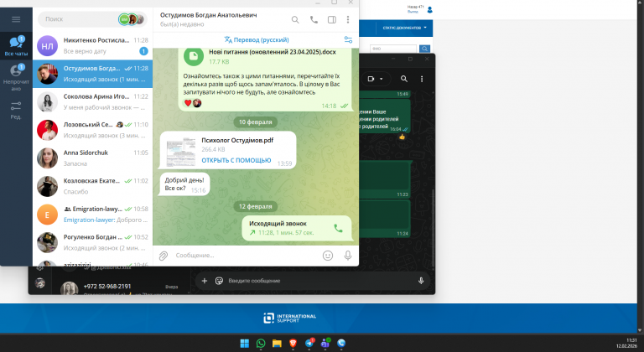Viewport: 644px width, 352px height.
Task: Focus the ФИО search field on website
Action: tap(393, 49)
